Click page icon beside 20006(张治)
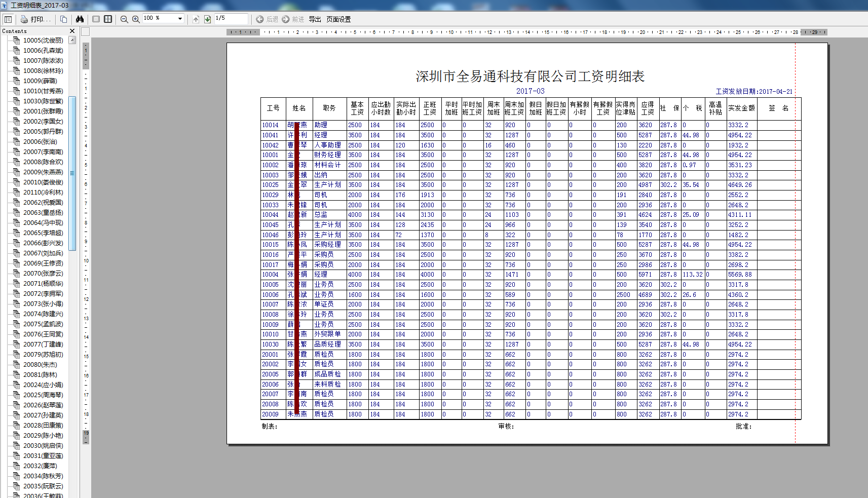Viewport: 868px width, 498px height. click(16, 141)
